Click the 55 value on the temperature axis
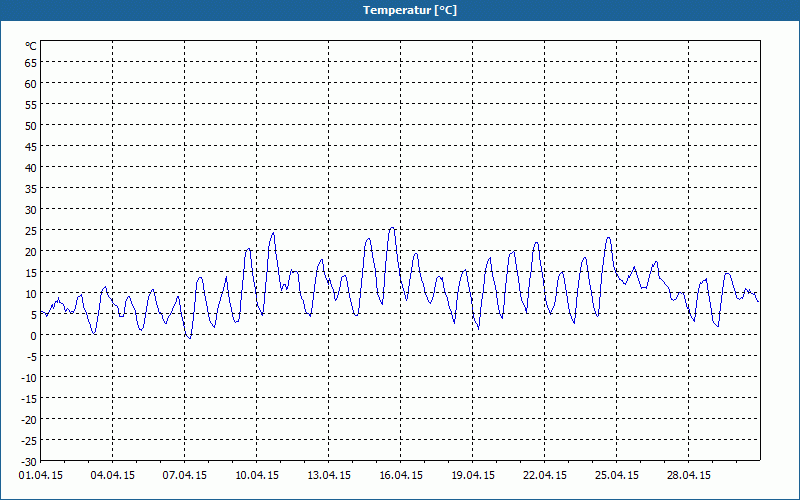The width and height of the screenshot is (800, 500). click(31, 105)
